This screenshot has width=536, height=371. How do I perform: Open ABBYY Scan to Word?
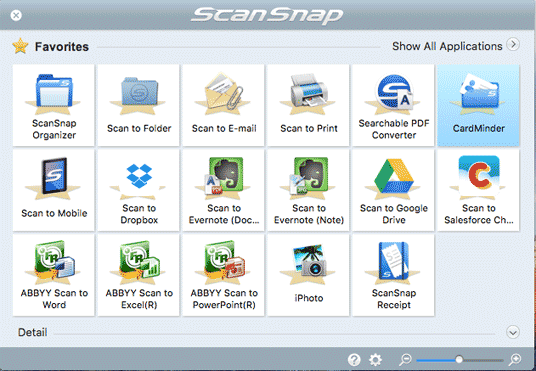[54, 275]
